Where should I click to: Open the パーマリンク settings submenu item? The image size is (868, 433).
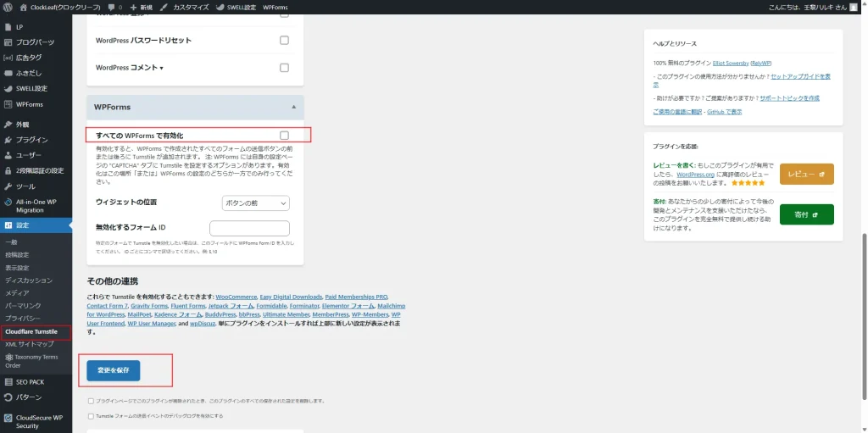[x=23, y=305]
